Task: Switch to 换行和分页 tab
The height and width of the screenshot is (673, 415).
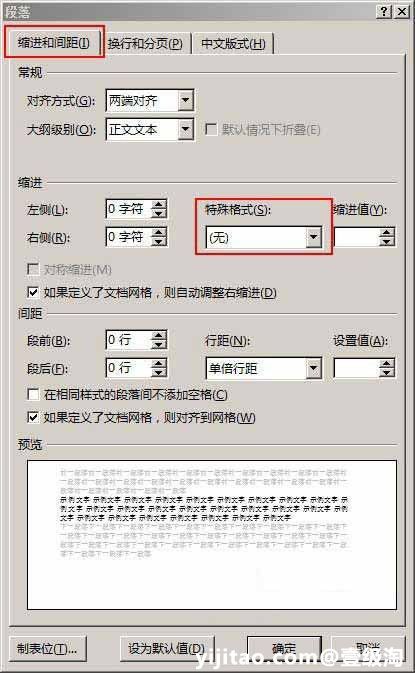Action: click(x=145, y=44)
